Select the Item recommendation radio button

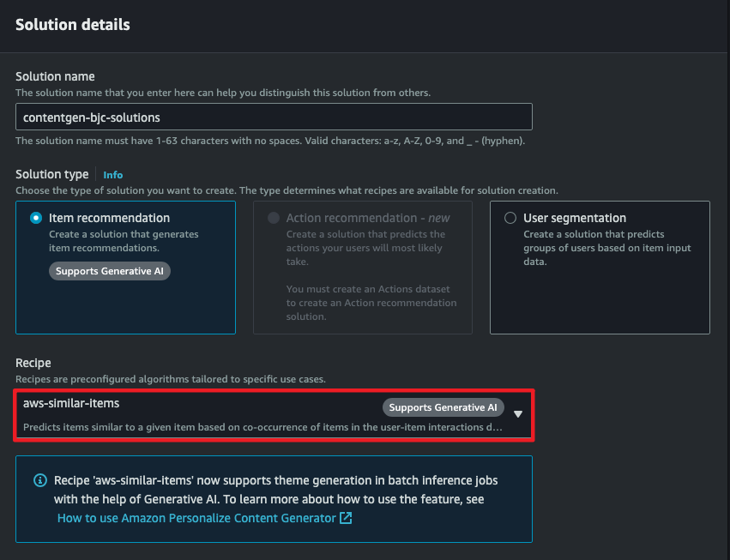(36, 218)
